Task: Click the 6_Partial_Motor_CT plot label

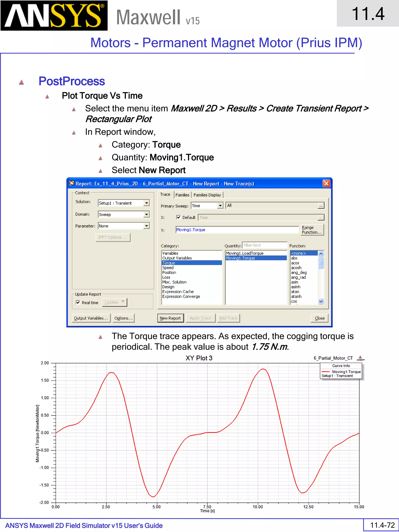Action: tap(333, 358)
